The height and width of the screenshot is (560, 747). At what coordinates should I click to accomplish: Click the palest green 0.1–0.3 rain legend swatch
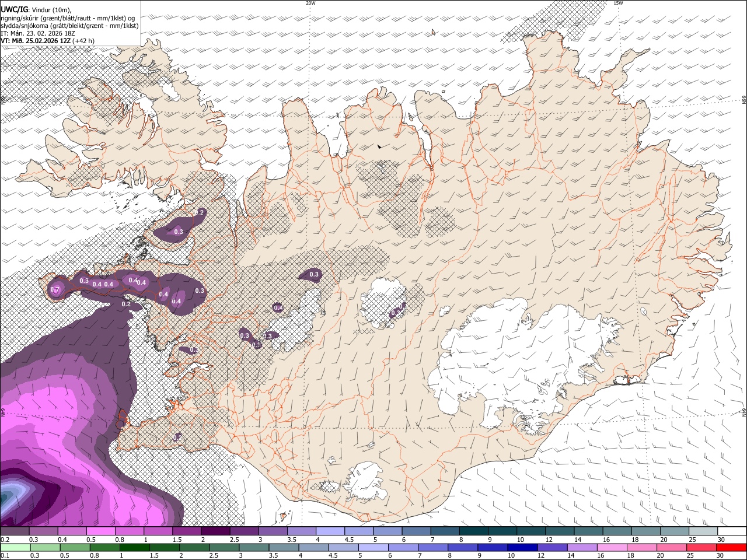15,547
